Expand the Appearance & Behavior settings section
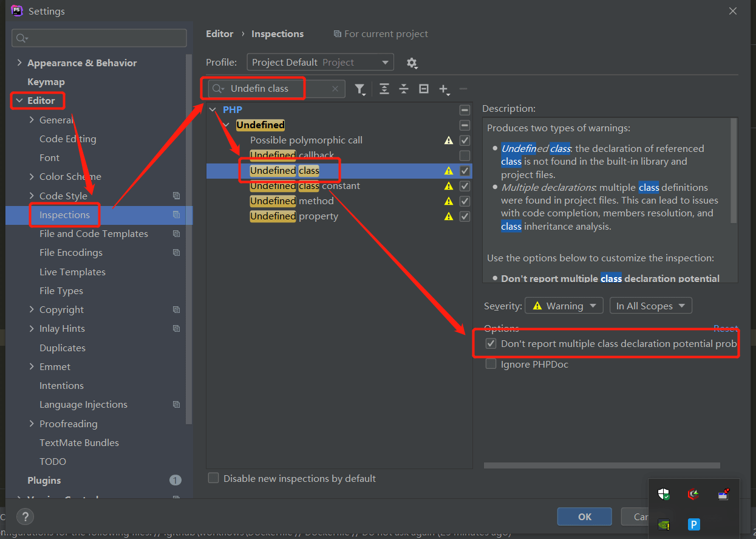 pyautogui.click(x=19, y=63)
